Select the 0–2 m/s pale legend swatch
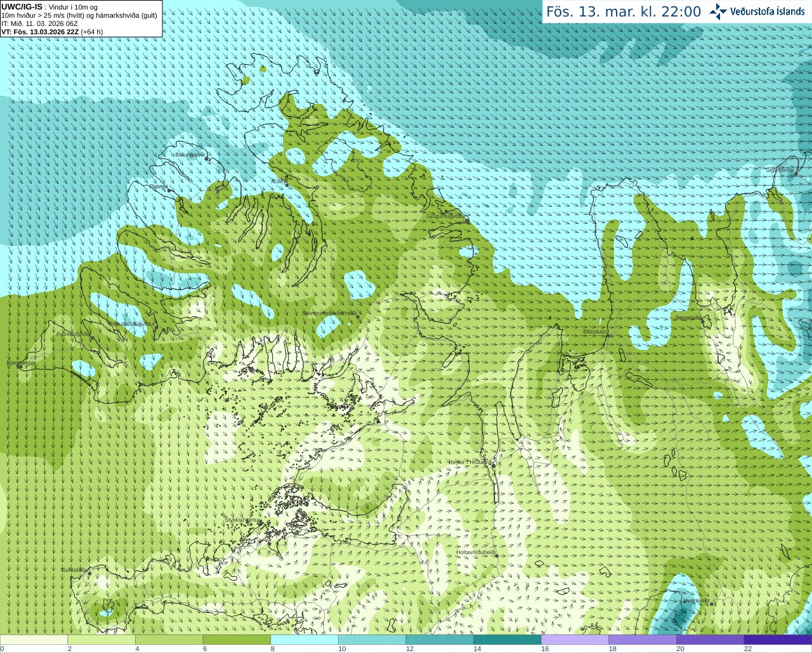Screen dimensions: 812x653 (34, 640)
